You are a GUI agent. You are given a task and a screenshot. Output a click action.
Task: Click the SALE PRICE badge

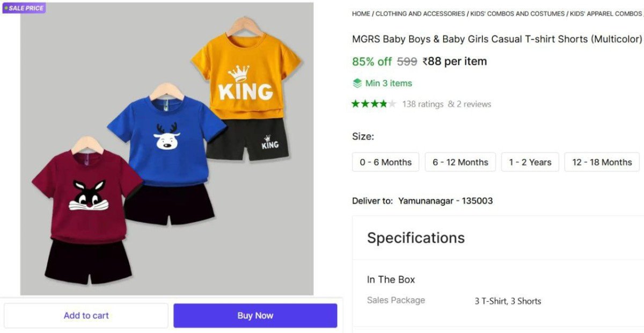tap(24, 8)
